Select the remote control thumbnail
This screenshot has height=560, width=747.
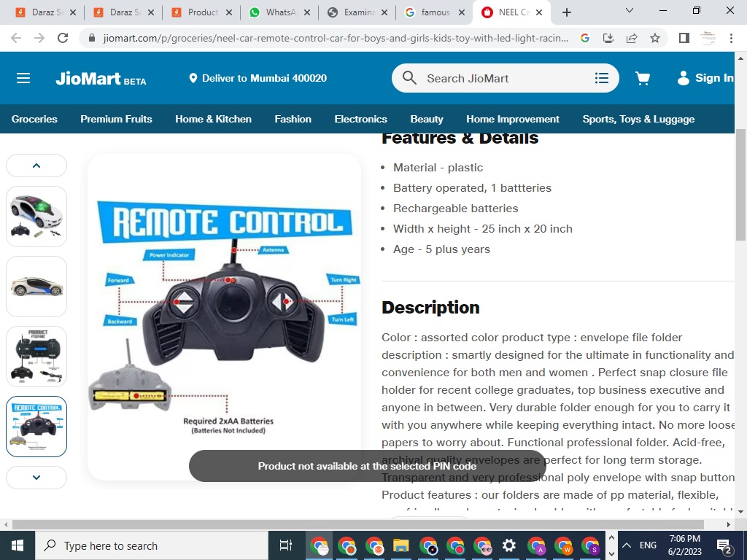coord(36,427)
